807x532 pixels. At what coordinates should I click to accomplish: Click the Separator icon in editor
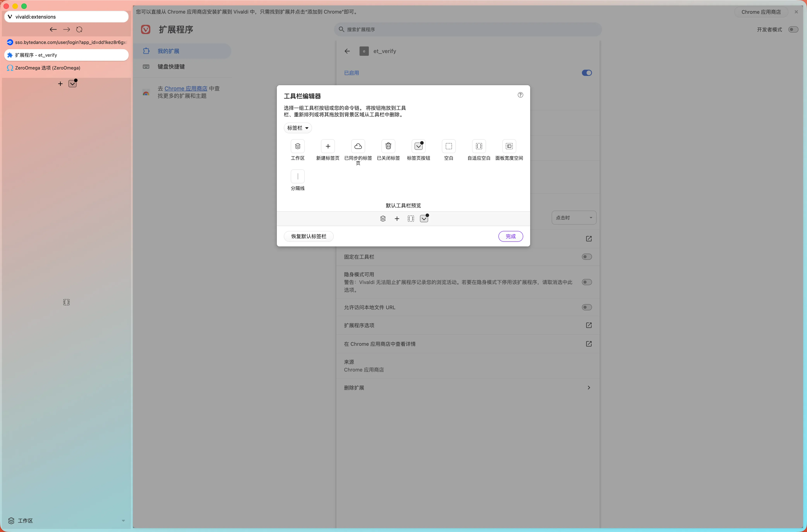[x=297, y=176]
